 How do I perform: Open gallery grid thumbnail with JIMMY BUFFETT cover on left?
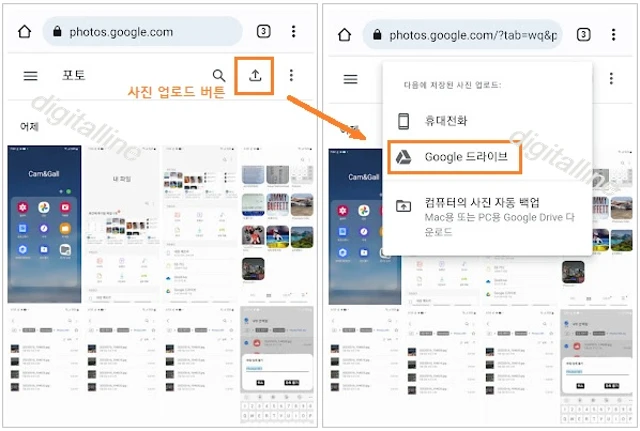[277, 224]
